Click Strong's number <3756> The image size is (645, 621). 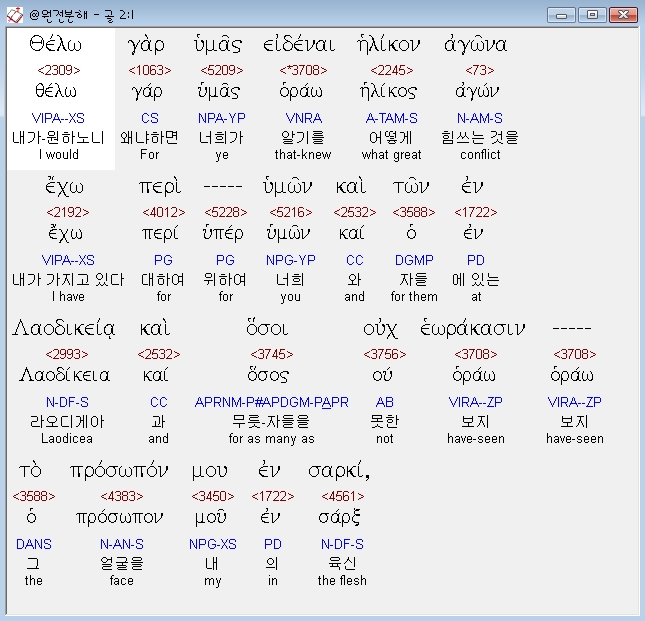385,355
